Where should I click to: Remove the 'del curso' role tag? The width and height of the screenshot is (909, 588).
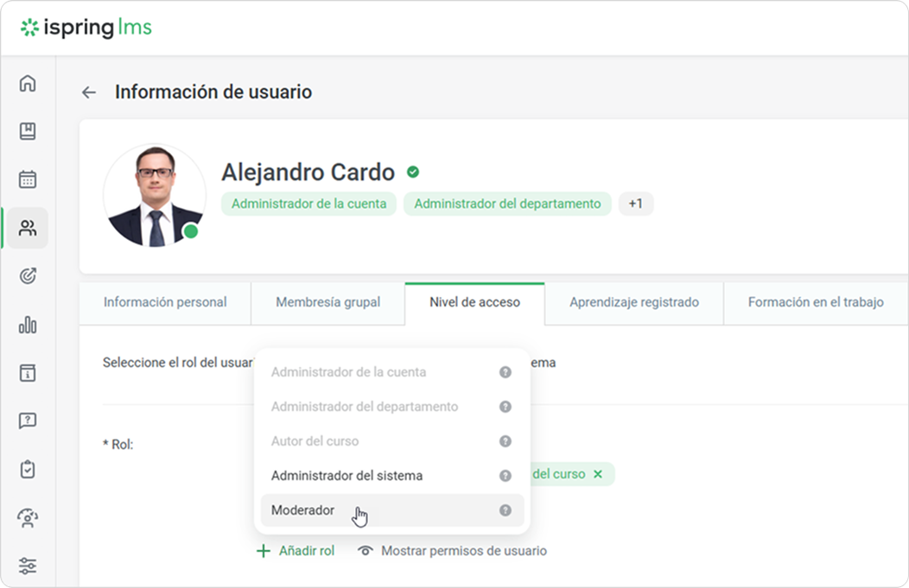pyautogui.click(x=598, y=474)
